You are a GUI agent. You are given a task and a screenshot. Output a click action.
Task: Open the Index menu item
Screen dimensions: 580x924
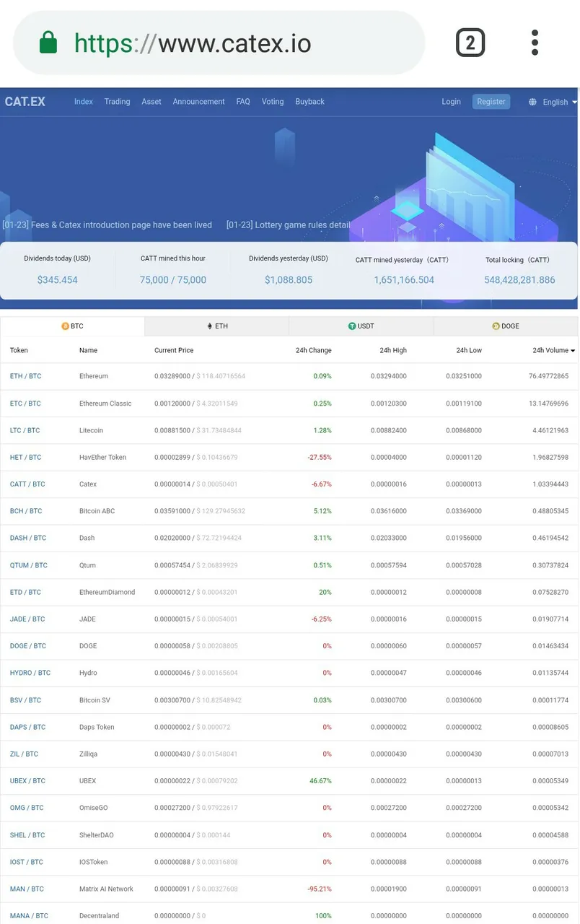[84, 102]
